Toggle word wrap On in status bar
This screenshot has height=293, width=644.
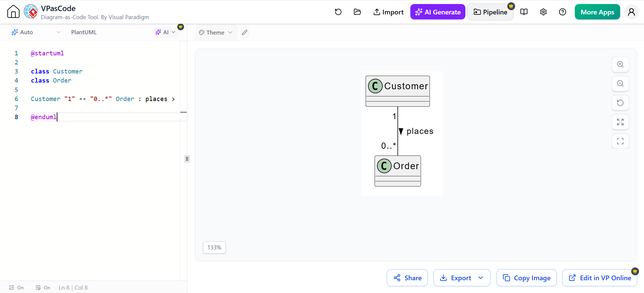pos(43,288)
